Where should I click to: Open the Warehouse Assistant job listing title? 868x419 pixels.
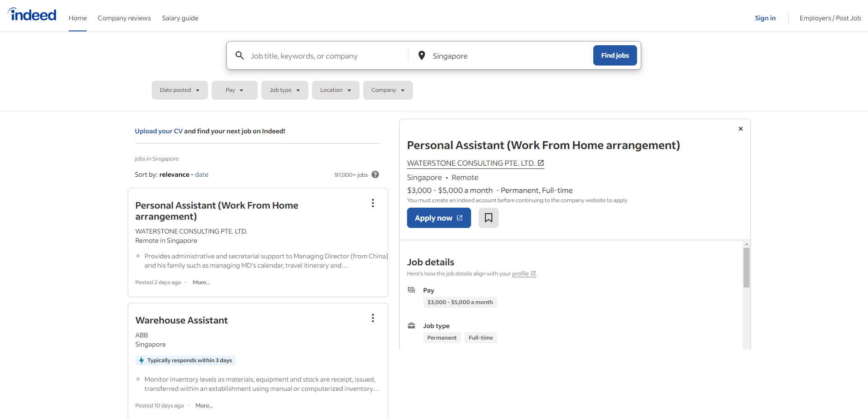[x=182, y=320]
